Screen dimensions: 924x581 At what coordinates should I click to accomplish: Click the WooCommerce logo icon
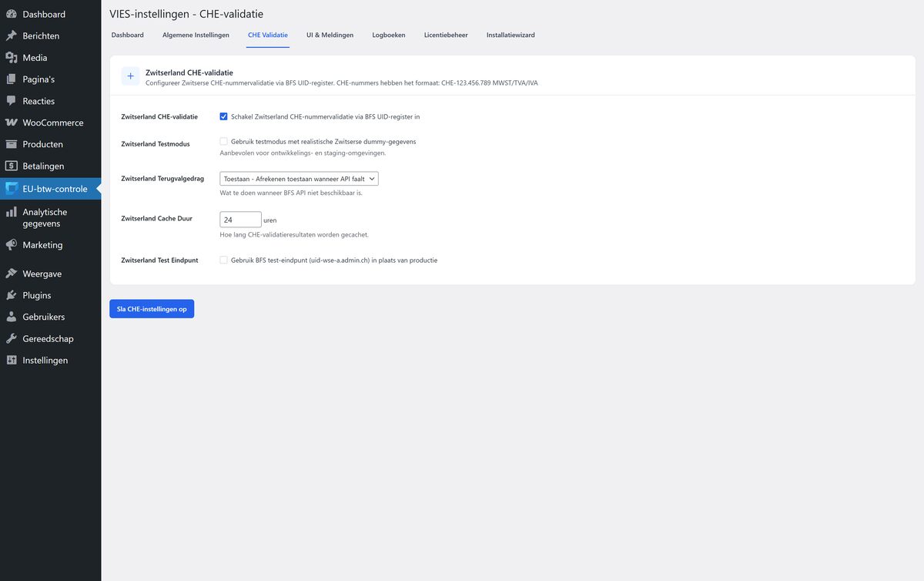(x=12, y=123)
